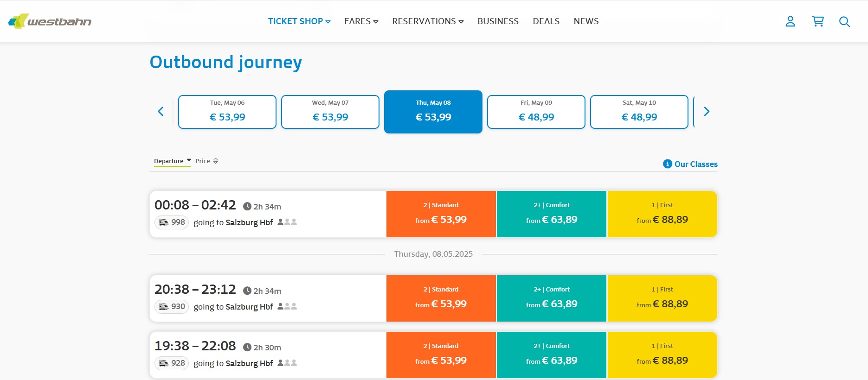Click train 928 badge
868x380 pixels.
tap(172, 363)
